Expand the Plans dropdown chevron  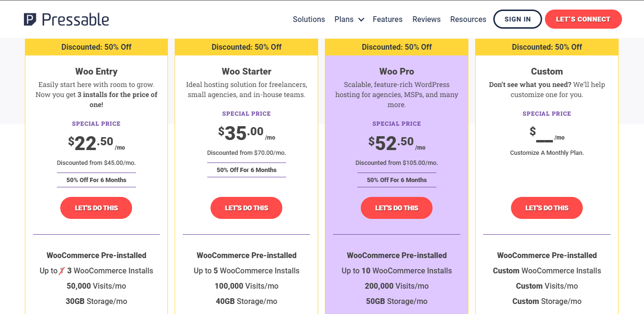click(361, 20)
